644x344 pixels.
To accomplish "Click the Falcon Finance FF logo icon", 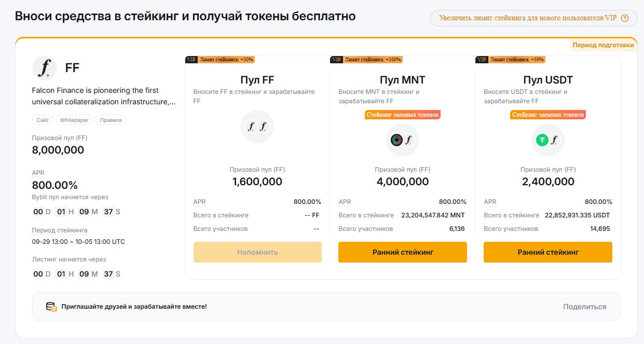I will (x=45, y=68).
